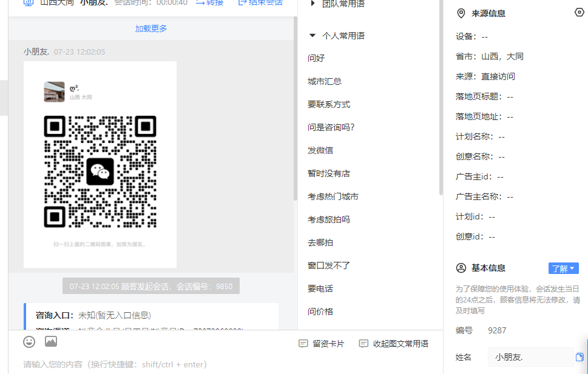Click the 创意名称 row
Screen dimensions: 588x374
point(481,156)
